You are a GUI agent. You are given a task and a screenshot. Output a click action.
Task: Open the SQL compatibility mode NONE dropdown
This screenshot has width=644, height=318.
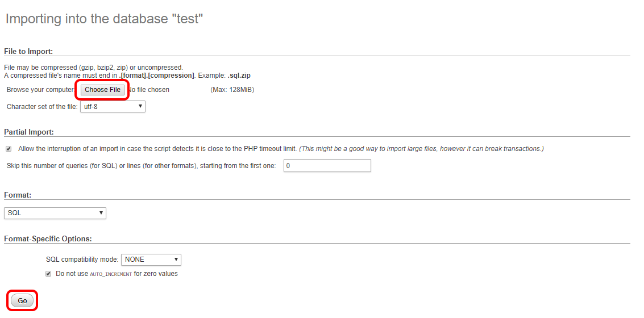(151, 260)
